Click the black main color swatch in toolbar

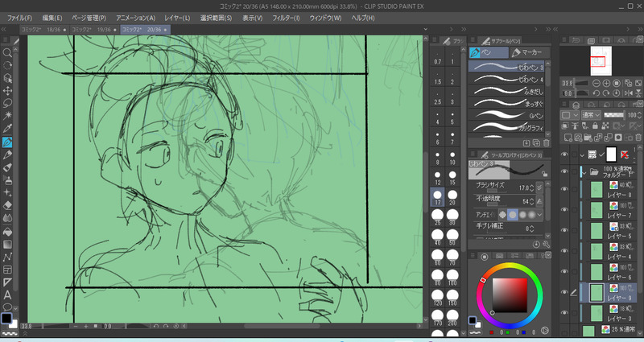(6, 318)
